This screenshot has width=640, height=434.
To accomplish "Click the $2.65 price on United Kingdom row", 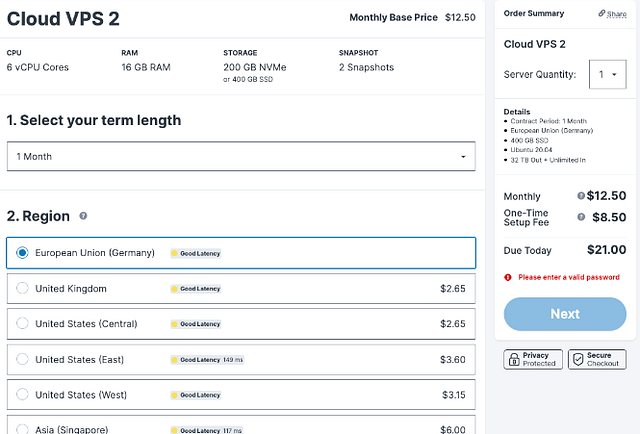I will (x=453, y=289).
